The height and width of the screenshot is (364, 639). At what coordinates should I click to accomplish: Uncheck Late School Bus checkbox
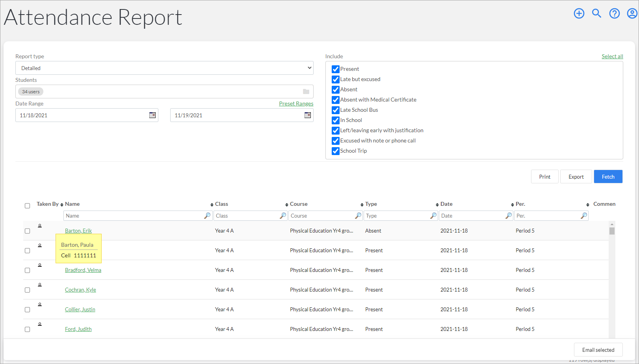pos(336,110)
